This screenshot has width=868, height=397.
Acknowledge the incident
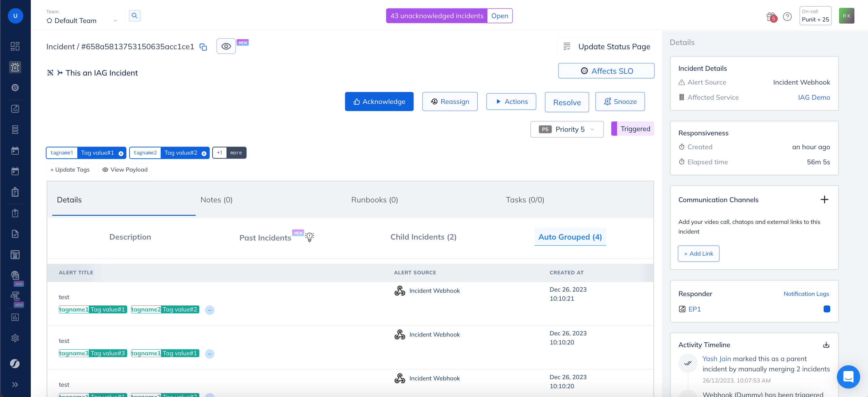379,102
